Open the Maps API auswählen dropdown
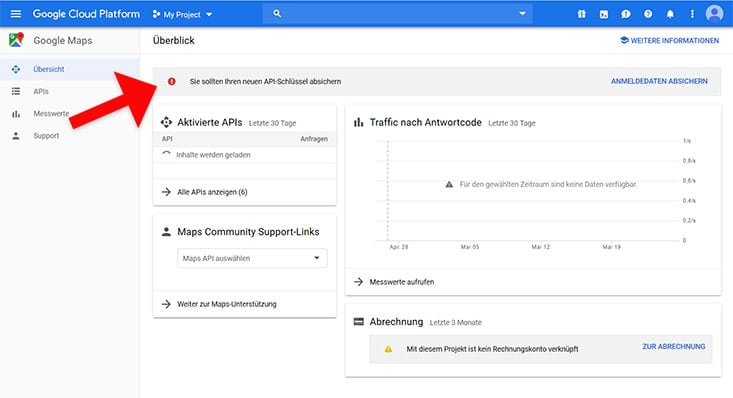 tap(252, 258)
